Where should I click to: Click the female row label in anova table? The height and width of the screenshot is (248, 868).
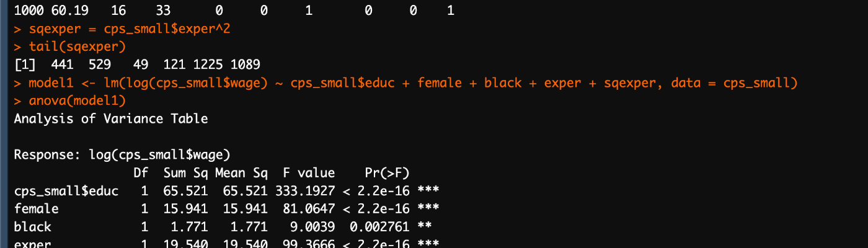coord(37,208)
